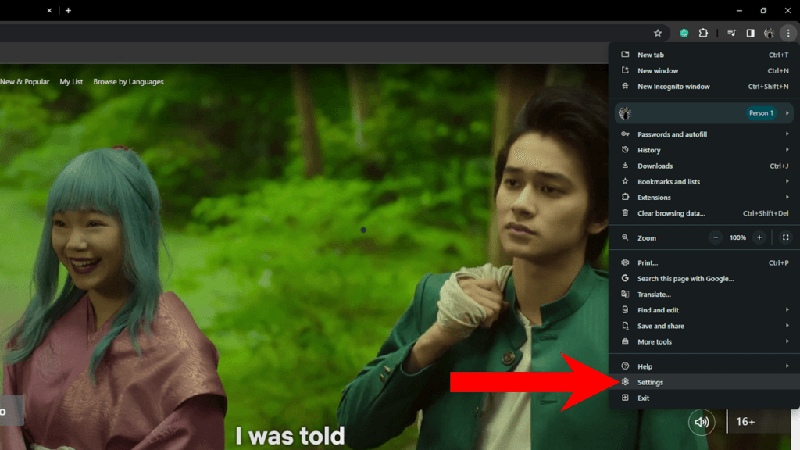This screenshot has height=450, width=800.
Task: Increase zoom with the plus button
Action: [x=760, y=237]
